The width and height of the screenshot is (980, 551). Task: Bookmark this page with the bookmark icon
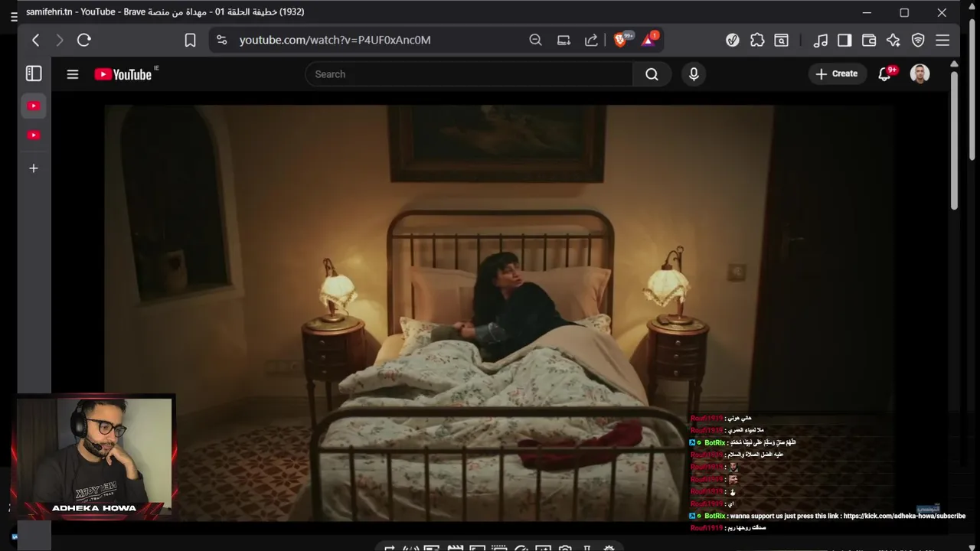(x=191, y=40)
